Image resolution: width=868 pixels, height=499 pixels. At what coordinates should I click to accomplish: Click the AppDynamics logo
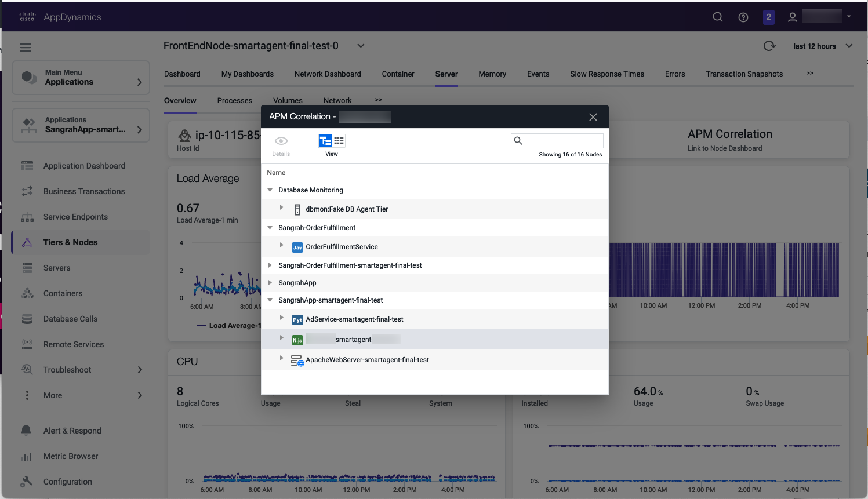[60, 17]
